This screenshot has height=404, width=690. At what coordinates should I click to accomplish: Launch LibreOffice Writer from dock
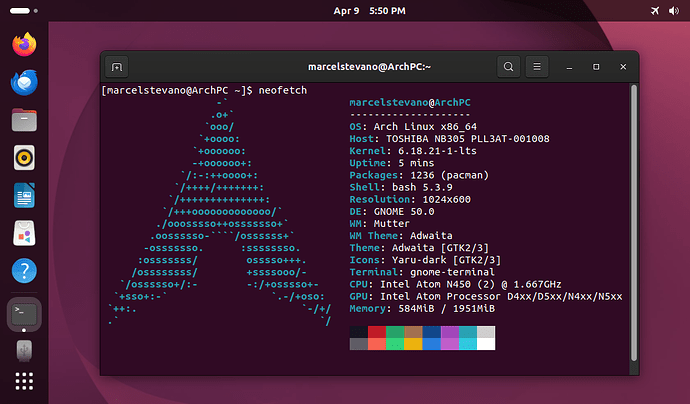tap(24, 195)
